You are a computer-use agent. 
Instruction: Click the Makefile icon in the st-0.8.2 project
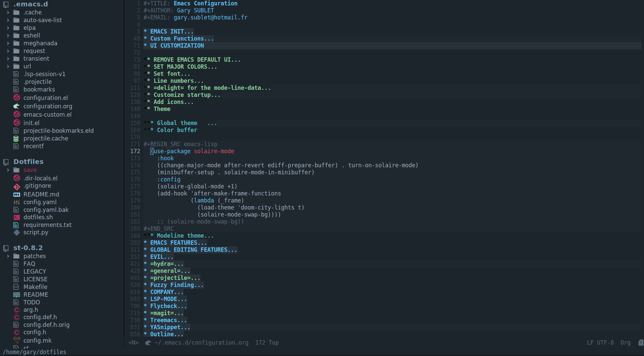point(17,287)
